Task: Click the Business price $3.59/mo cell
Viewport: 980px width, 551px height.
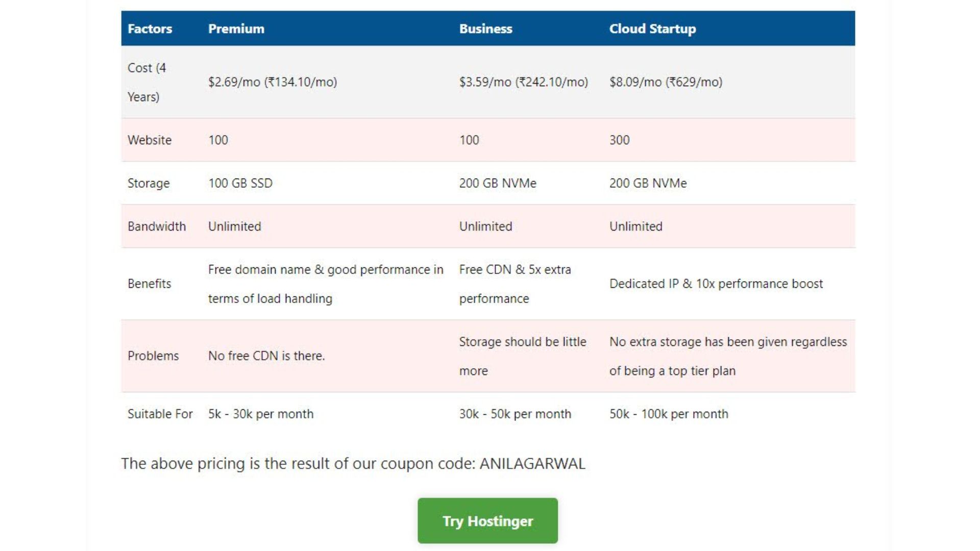Action: coord(523,82)
